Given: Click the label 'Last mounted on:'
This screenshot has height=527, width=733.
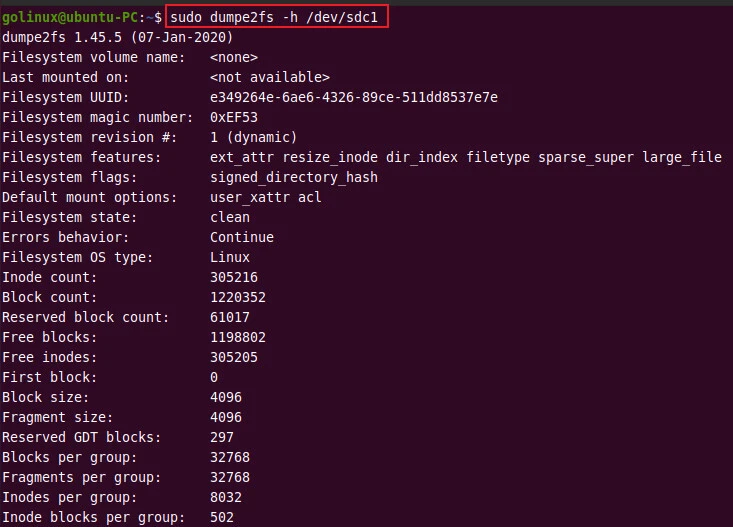Looking at the screenshot, I should point(65,77).
